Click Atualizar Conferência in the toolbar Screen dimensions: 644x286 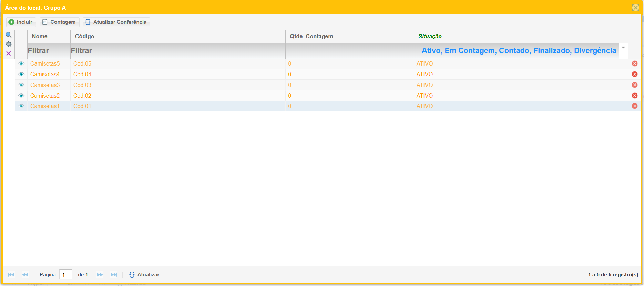116,22
